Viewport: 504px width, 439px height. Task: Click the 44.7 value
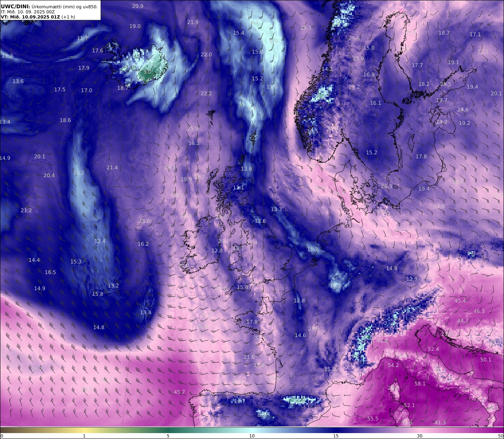(463, 320)
